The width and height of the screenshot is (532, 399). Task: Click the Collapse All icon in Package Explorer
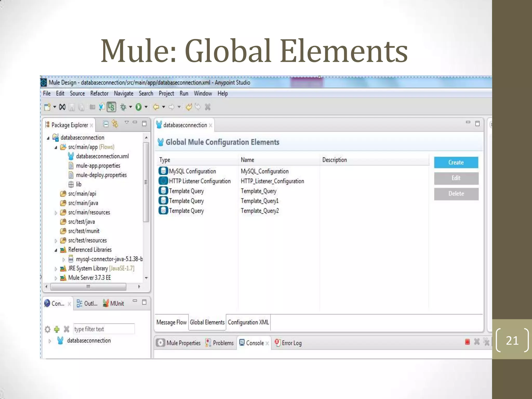(x=106, y=124)
